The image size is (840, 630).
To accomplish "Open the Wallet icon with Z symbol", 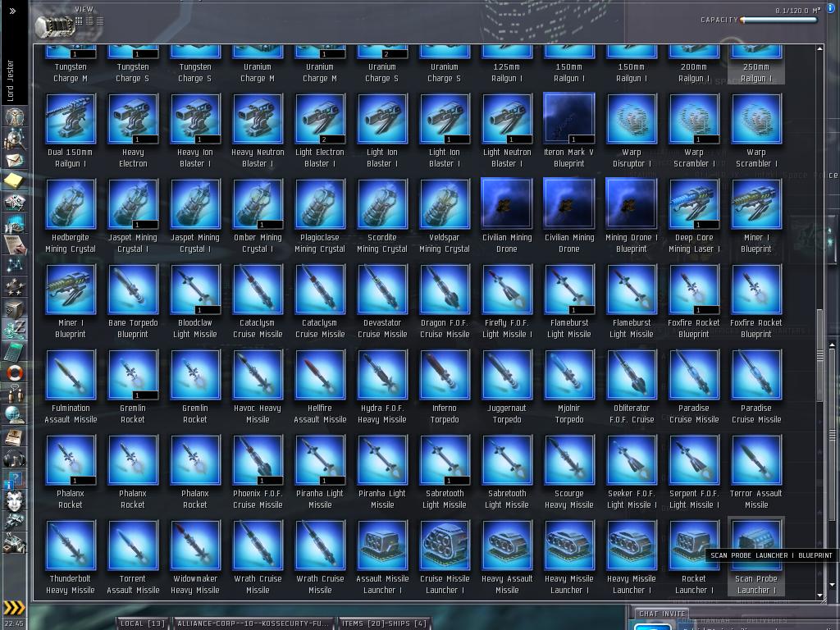I will click(15, 330).
